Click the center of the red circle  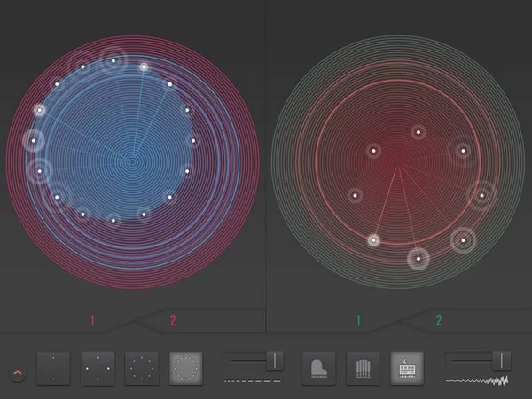[x=399, y=163]
